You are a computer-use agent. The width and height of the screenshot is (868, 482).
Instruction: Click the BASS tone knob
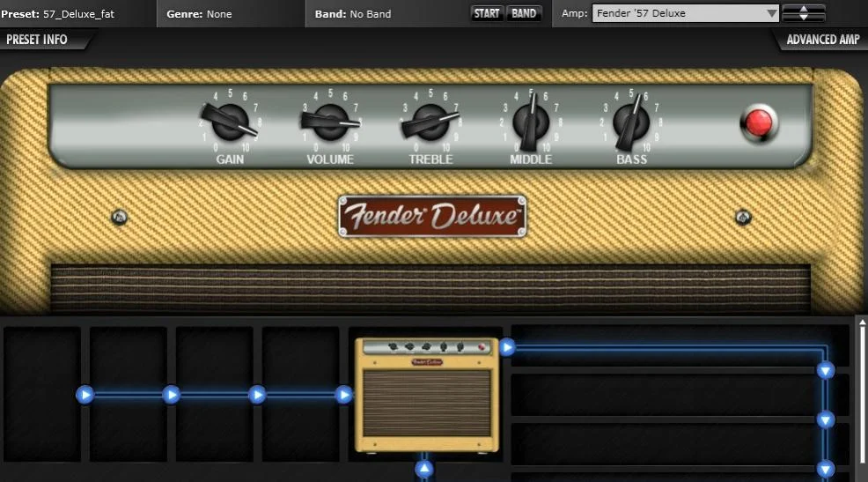pos(630,122)
